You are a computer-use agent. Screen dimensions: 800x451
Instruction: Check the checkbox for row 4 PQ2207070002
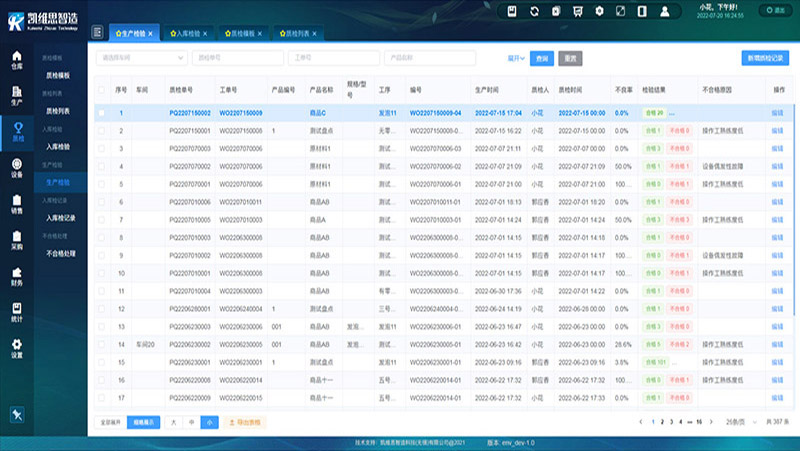pos(102,166)
